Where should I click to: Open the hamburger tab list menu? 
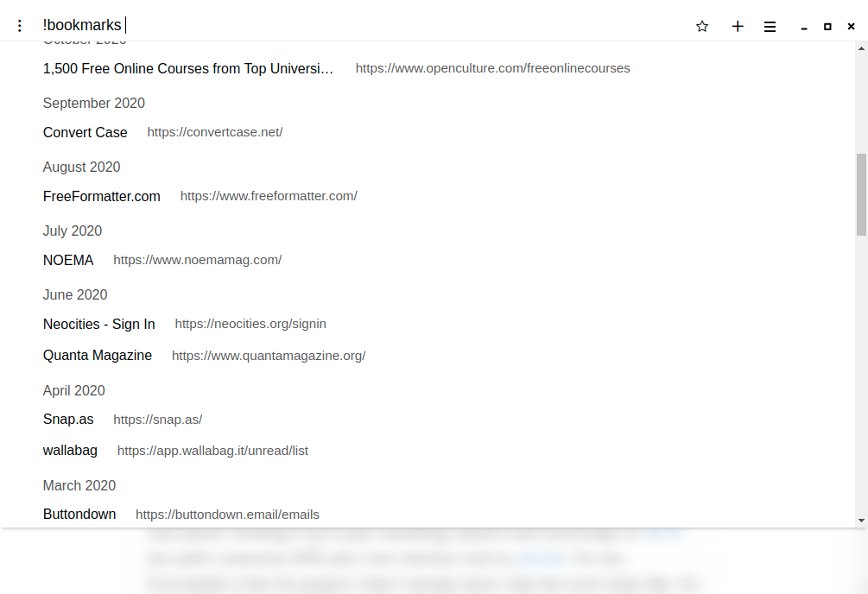[770, 27]
